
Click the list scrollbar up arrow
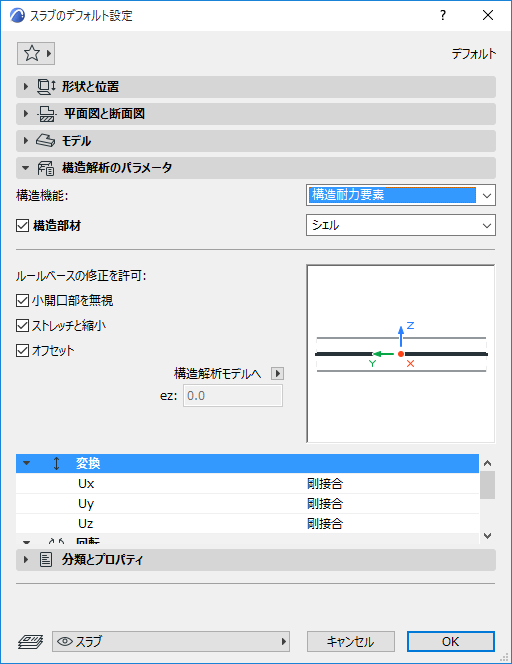pos(487,463)
